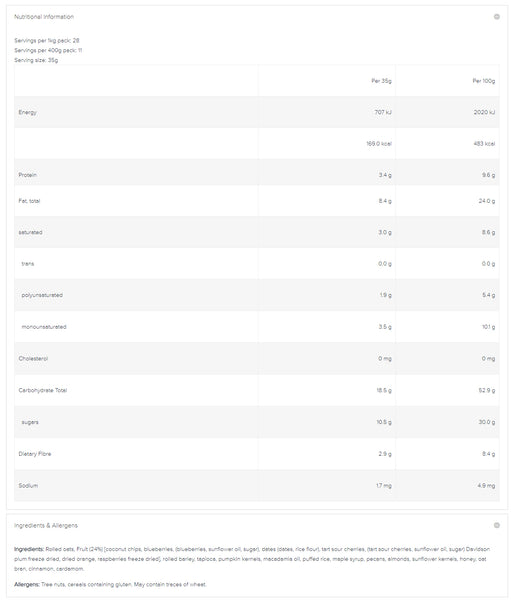The image size is (511, 600).
Task: Click the Per 35g column header
Action: [x=381, y=81]
